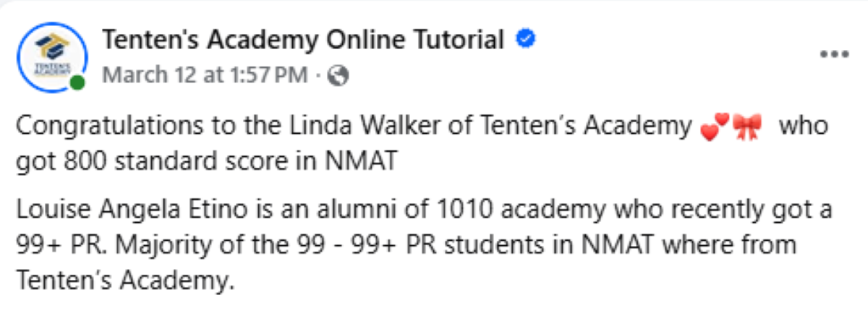This screenshot has width=868, height=319.
Task: Open the March 12 at 1:57 PM timestamp
Action: point(205,75)
